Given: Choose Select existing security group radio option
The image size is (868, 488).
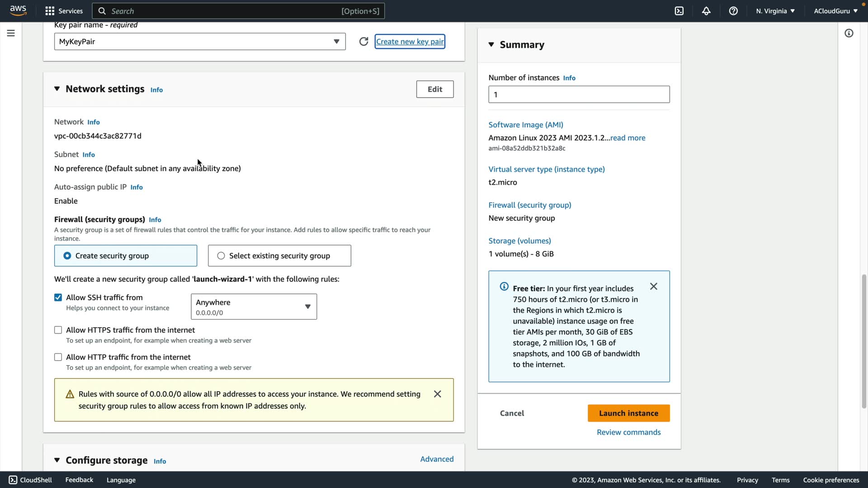Looking at the screenshot, I should pos(221,256).
